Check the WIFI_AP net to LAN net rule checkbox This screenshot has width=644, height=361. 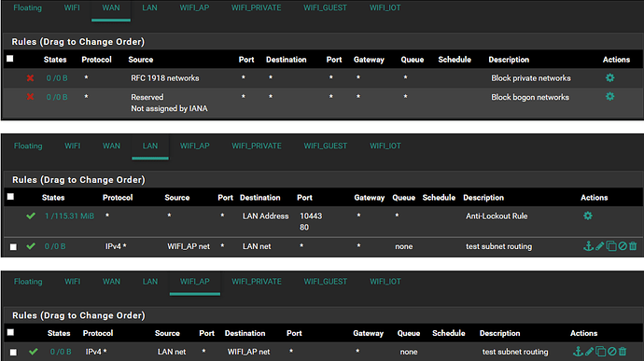(x=14, y=247)
